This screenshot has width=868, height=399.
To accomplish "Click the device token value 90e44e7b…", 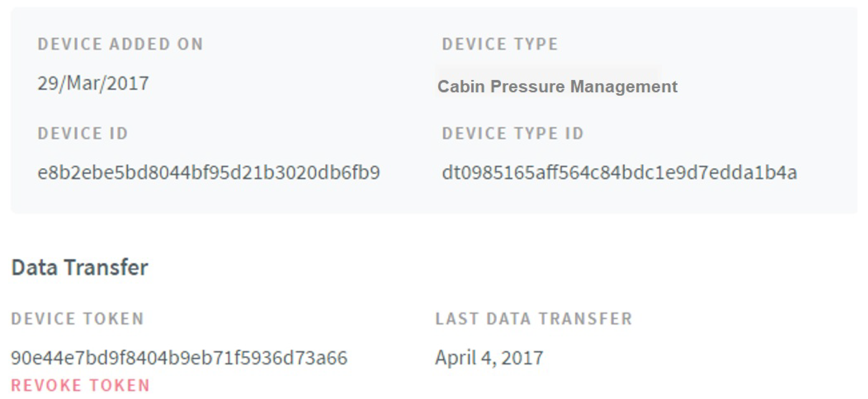I will pyautogui.click(x=179, y=358).
